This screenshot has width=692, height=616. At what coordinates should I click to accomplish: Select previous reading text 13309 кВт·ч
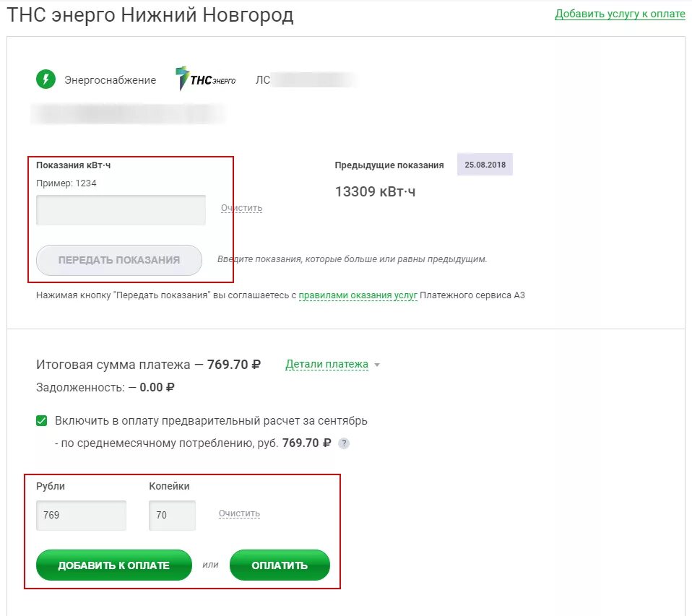click(x=375, y=191)
